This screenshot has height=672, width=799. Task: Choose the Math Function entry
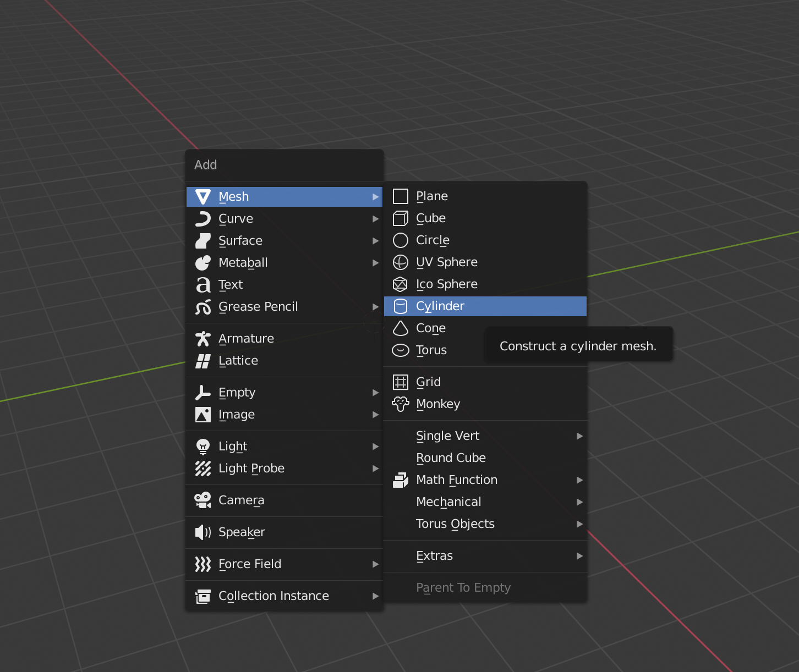[485, 480]
